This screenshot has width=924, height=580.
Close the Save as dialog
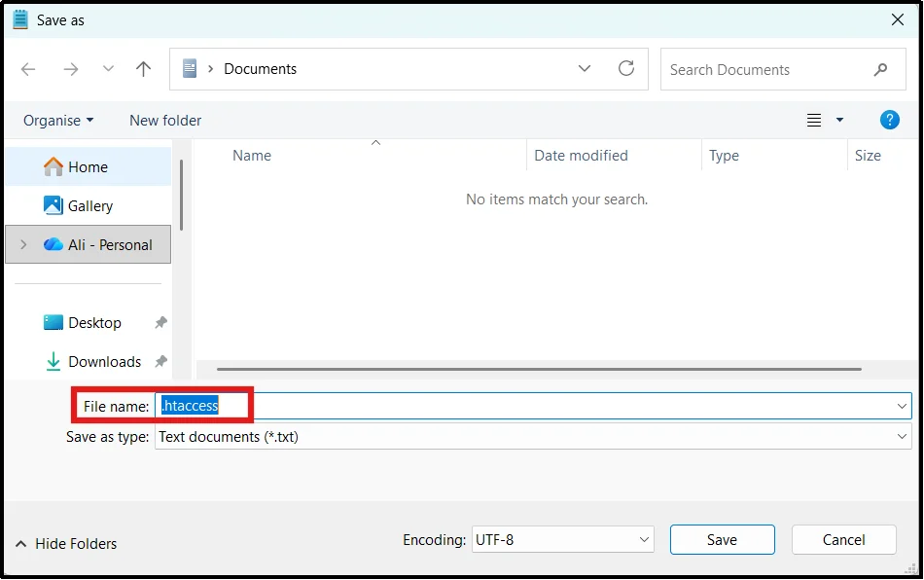click(898, 19)
